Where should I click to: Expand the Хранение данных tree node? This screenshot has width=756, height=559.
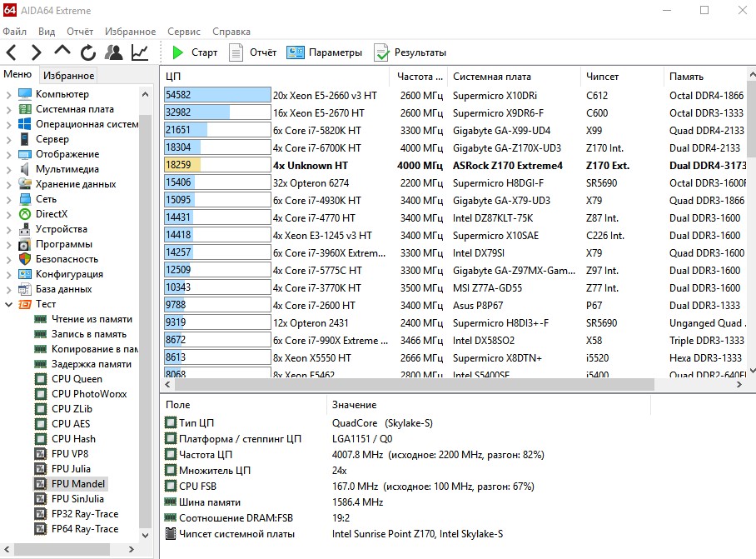(8, 184)
